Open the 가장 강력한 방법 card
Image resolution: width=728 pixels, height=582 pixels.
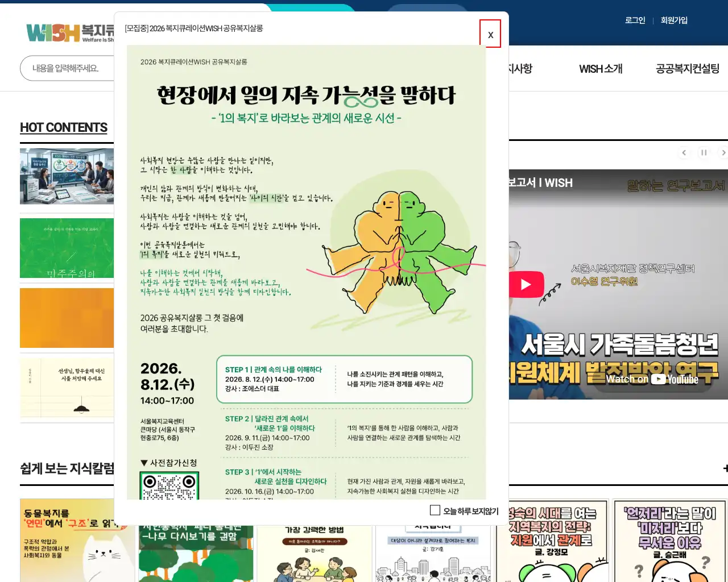pos(314,554)
